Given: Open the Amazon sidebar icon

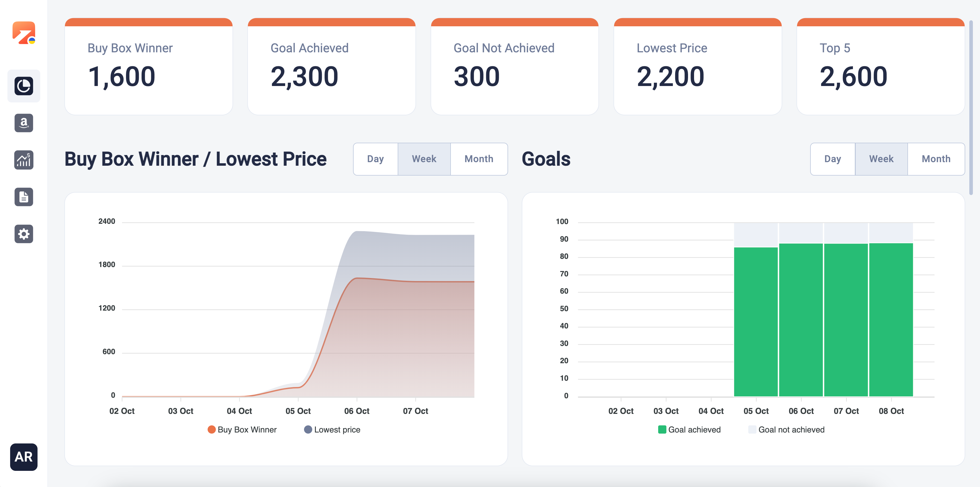Looking at the screenshot, I should coord(24,123).
